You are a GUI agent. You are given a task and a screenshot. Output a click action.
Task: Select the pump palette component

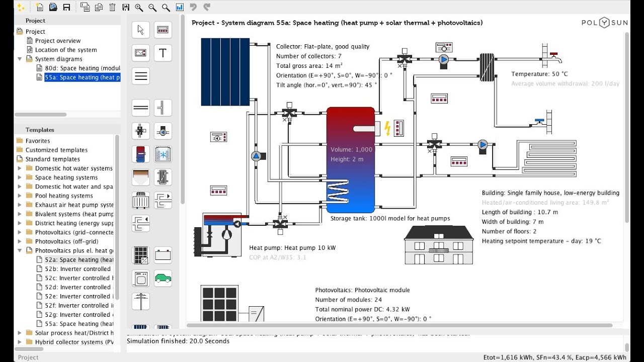click(x=163, y=131)
